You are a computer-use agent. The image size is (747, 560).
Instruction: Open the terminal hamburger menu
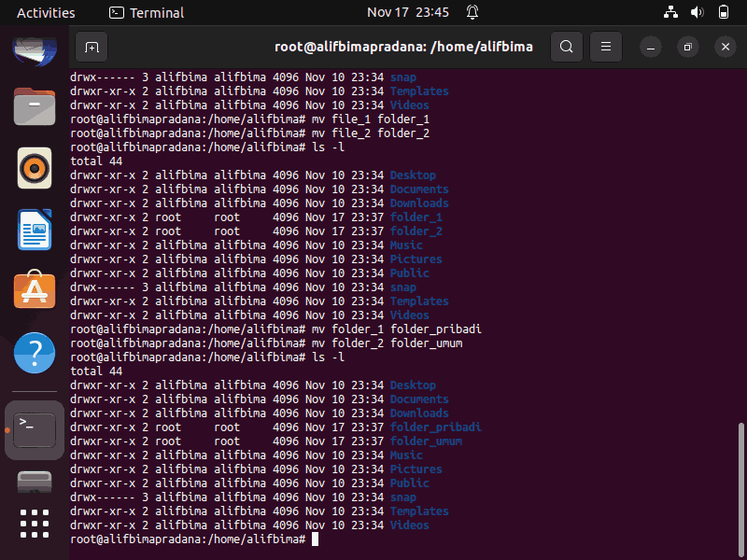pyautogui.click(x=606, y=47)
